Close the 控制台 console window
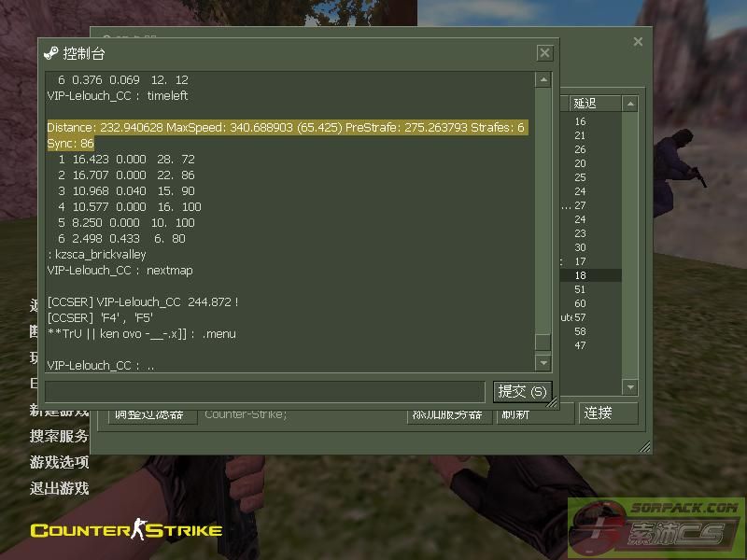747x560 pixels. [x=544, y=53]
